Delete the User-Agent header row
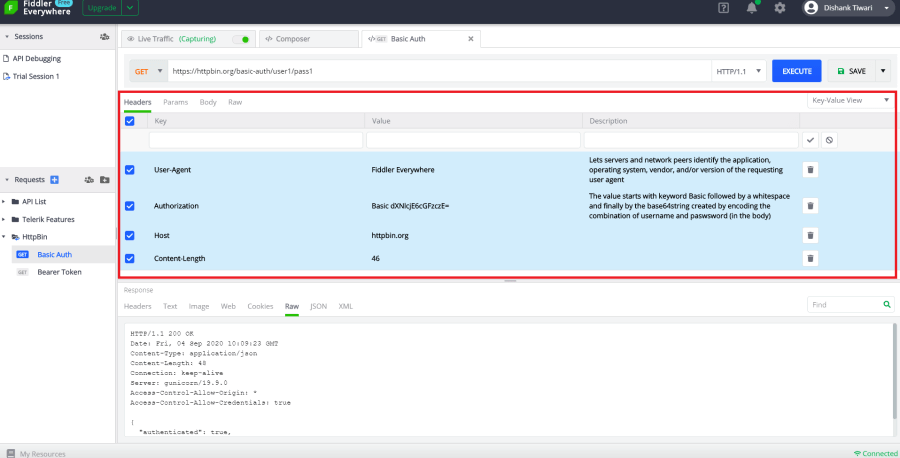900x458 pixels. 810,170
